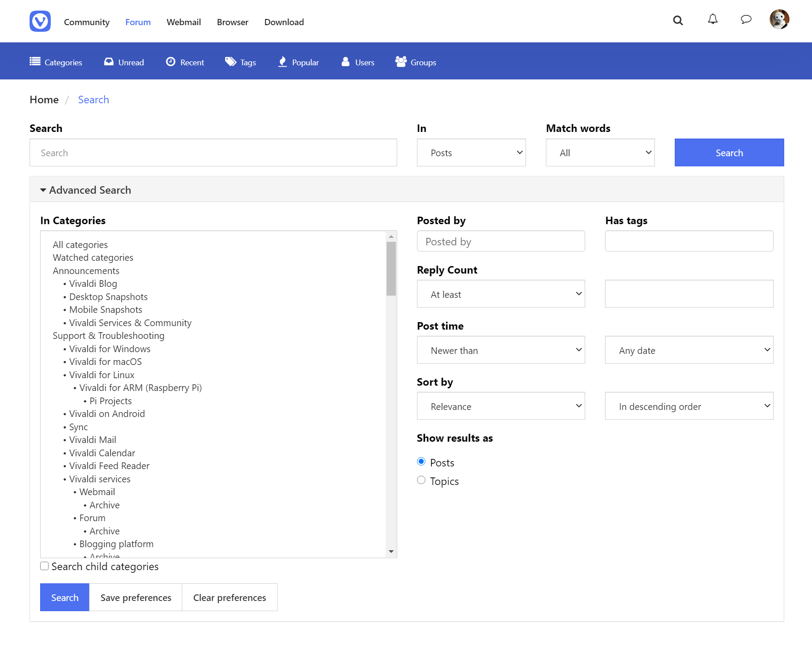Image resolution: width=812 pixels, height=646 pixels.
Task: Click the Tags icon
Action: (230, 62)
